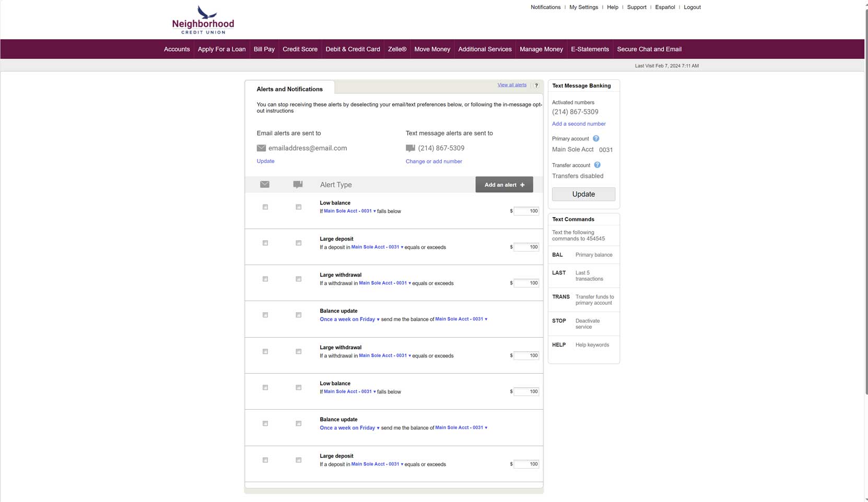
Task: Click the Transfer account help icon
Action: 597,165
